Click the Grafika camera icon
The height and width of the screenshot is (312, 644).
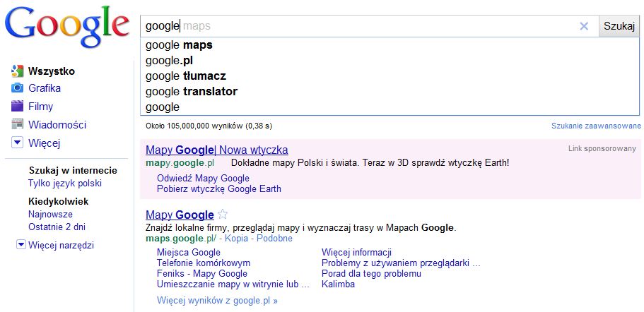[x=17, y=88]
